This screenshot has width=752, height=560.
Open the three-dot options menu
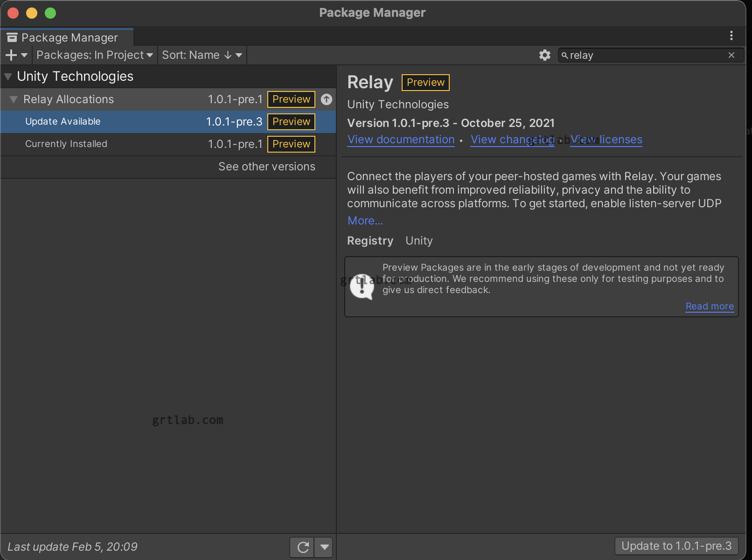click(731, 35)
